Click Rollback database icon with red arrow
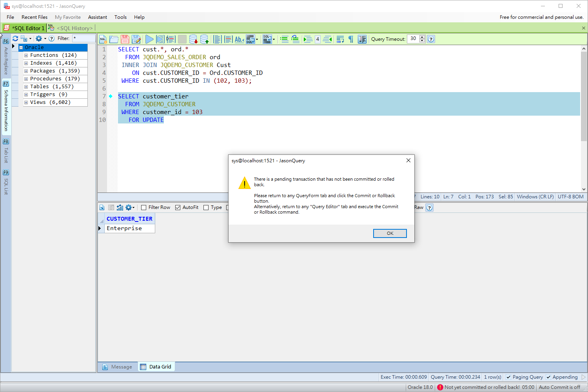 click(x=193, y=39)
